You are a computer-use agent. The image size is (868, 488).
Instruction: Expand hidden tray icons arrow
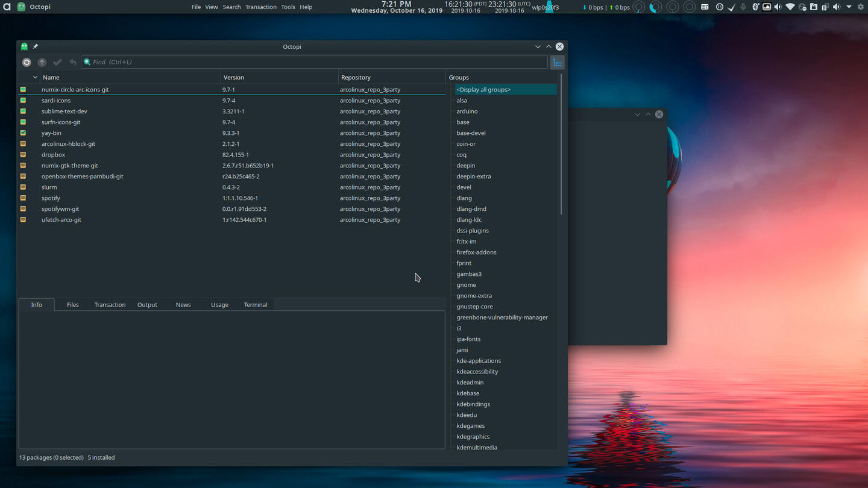point(849,7)
